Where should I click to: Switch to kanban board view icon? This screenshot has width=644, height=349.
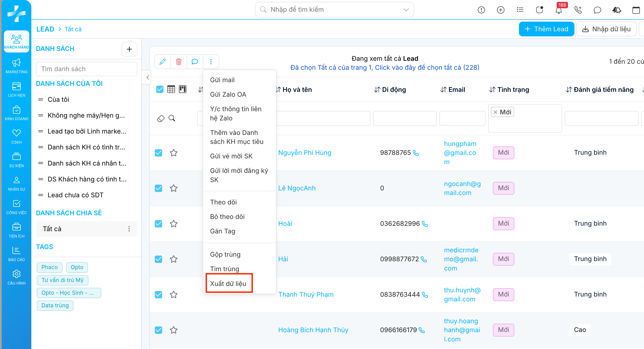[182, 89]
